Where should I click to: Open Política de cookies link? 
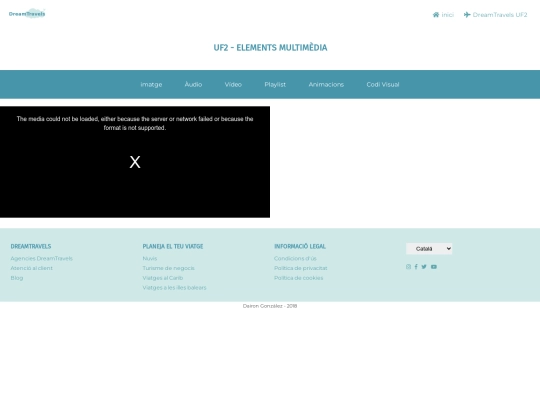(x=299, y=278)
